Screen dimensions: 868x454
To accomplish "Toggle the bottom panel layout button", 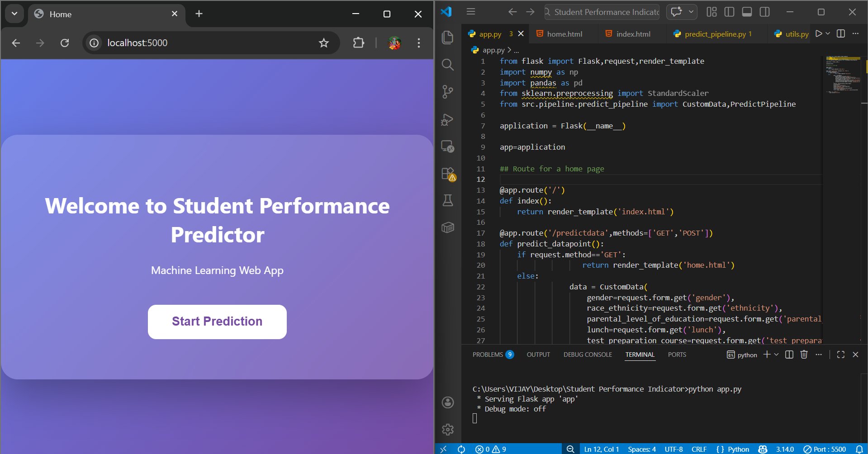I will tap(747, 12).
